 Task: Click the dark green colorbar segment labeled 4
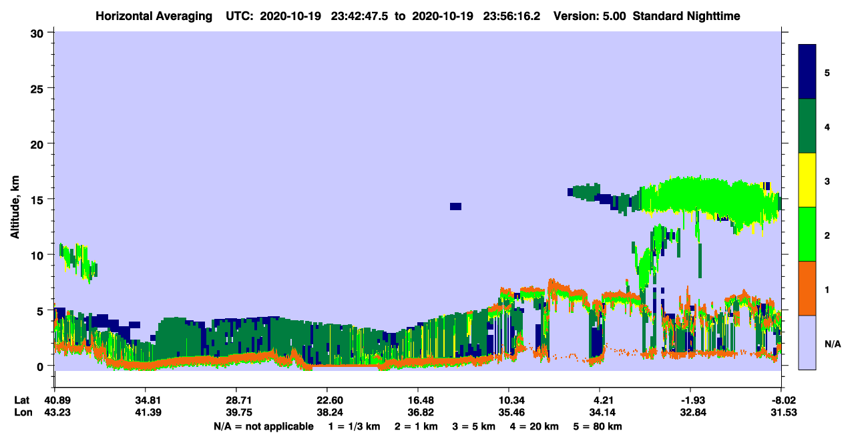point(807,126)
